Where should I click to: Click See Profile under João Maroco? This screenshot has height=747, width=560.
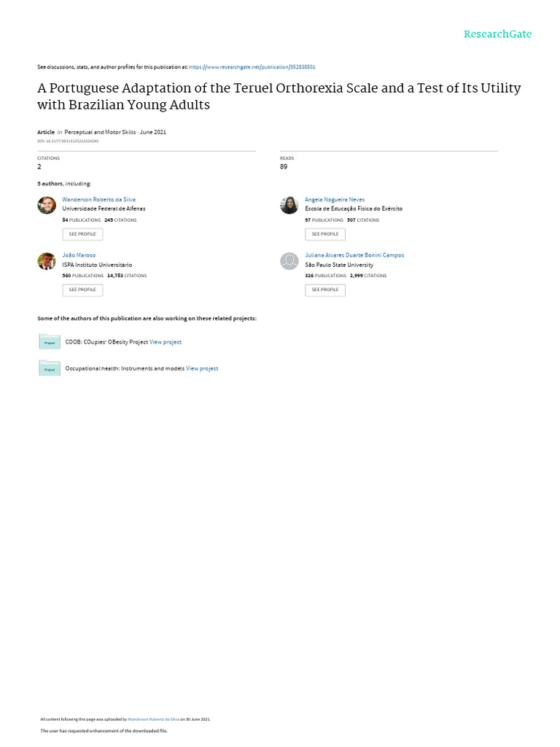82,290
